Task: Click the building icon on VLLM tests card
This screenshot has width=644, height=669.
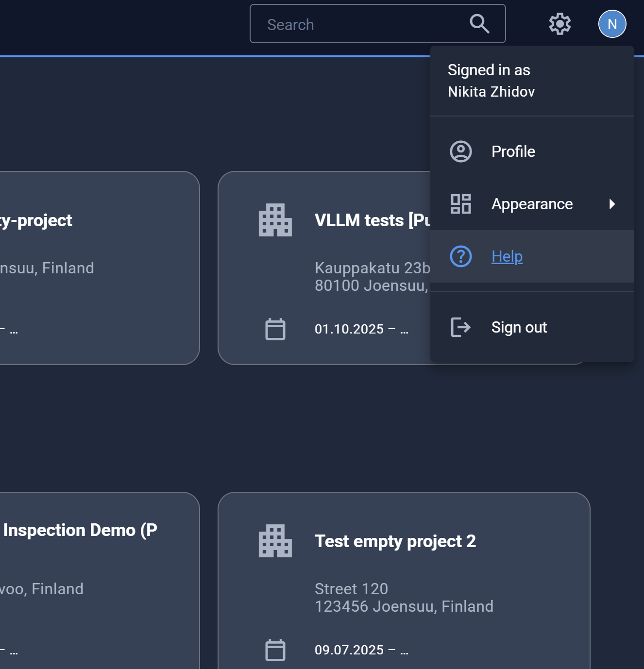Action: pyautogui.click(x=275, y=220)
